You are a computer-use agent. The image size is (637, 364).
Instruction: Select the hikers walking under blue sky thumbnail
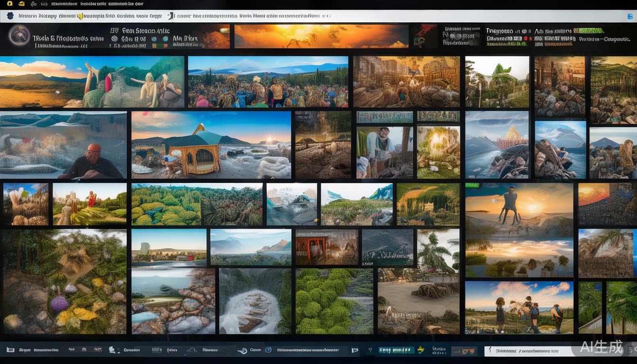(x=519, y=307)
